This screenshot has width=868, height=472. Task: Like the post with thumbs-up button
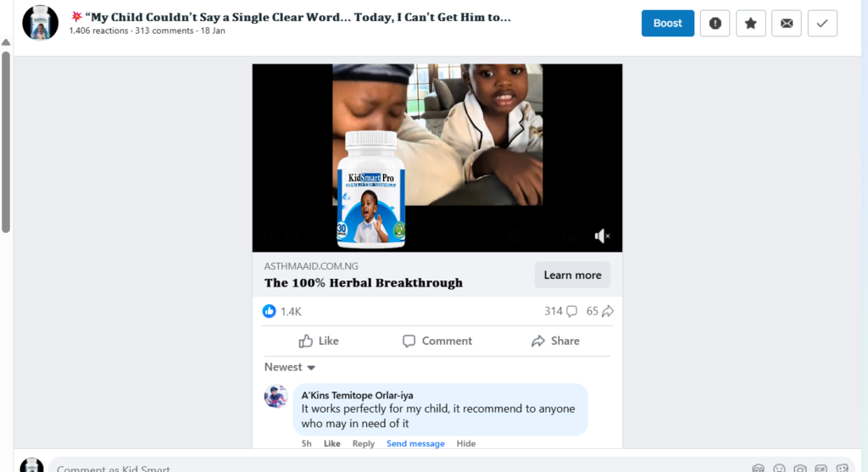319,341
